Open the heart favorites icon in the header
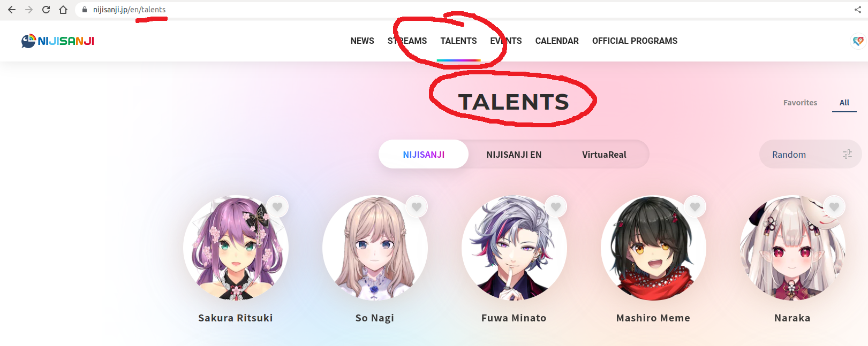 pos(858,41)
